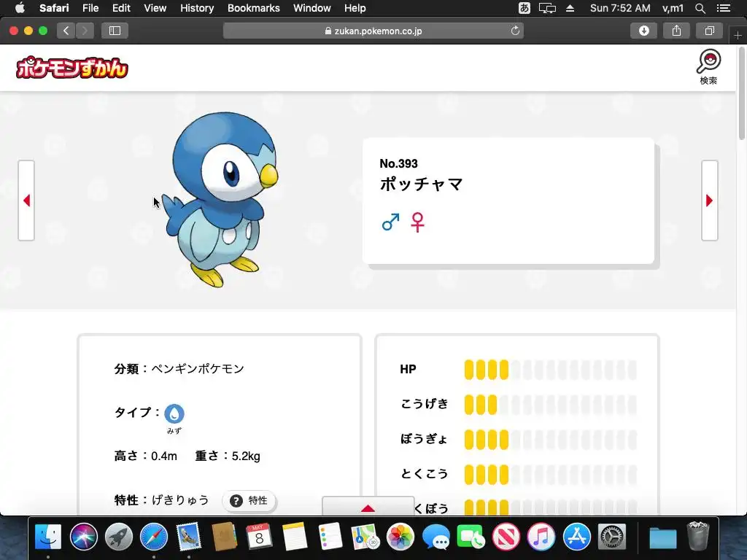747x560 pixels.
Task: Add a new tab with plus button
Action: tap(738, 35)
